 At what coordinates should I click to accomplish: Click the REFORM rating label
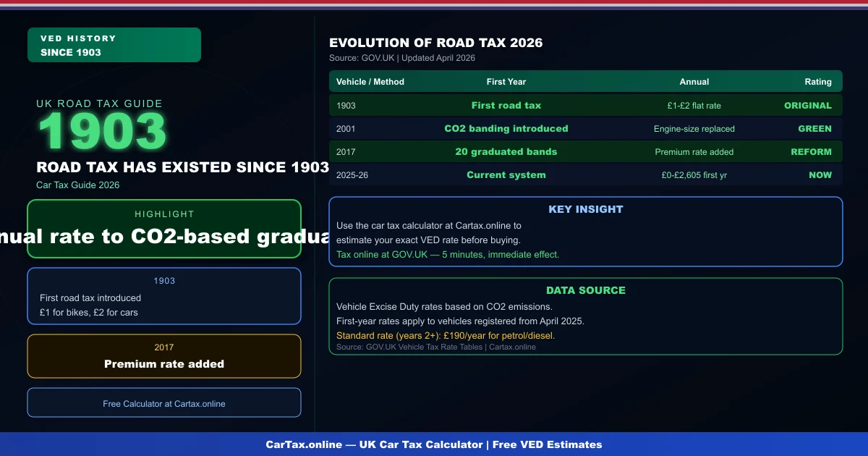(812, 151)
